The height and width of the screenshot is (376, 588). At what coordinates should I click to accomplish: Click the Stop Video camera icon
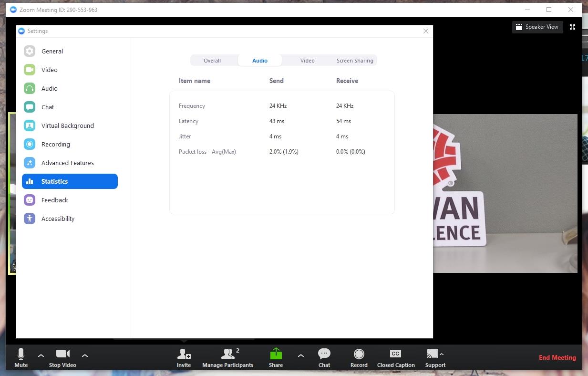(x=62, y=354)
